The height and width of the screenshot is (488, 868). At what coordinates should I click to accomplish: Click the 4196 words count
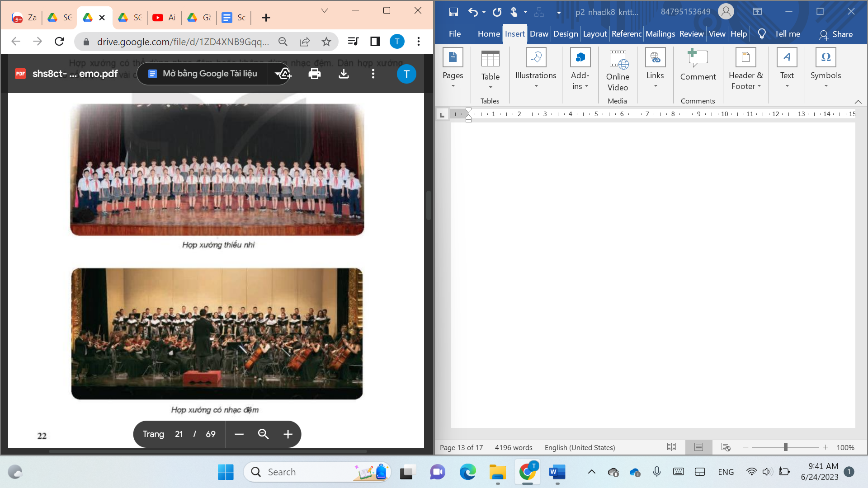tap(514, 447)
